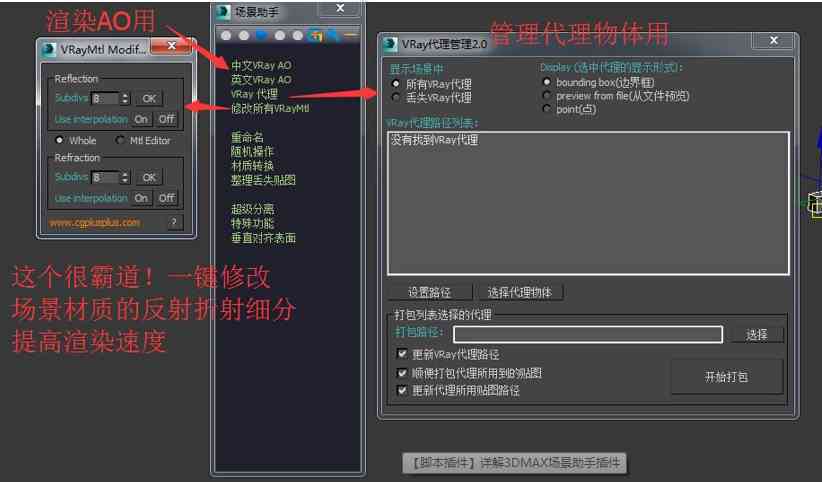Turn Refraction Use interpolation On
This screenshot has width=822, height=482.
[141, 198]
